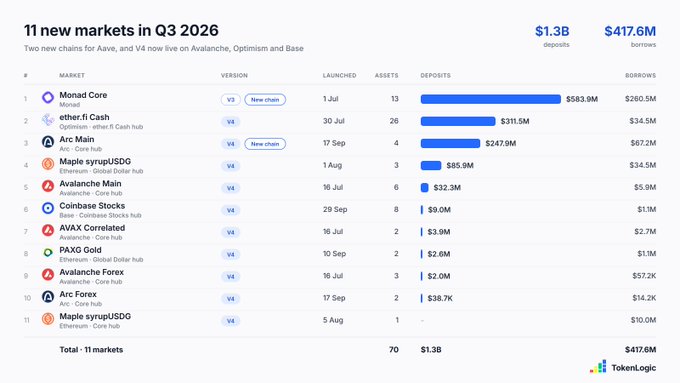680x383 pixels.
Task: Click the 'AVAX Correlated' market name
Action: (x=92, y=228)
